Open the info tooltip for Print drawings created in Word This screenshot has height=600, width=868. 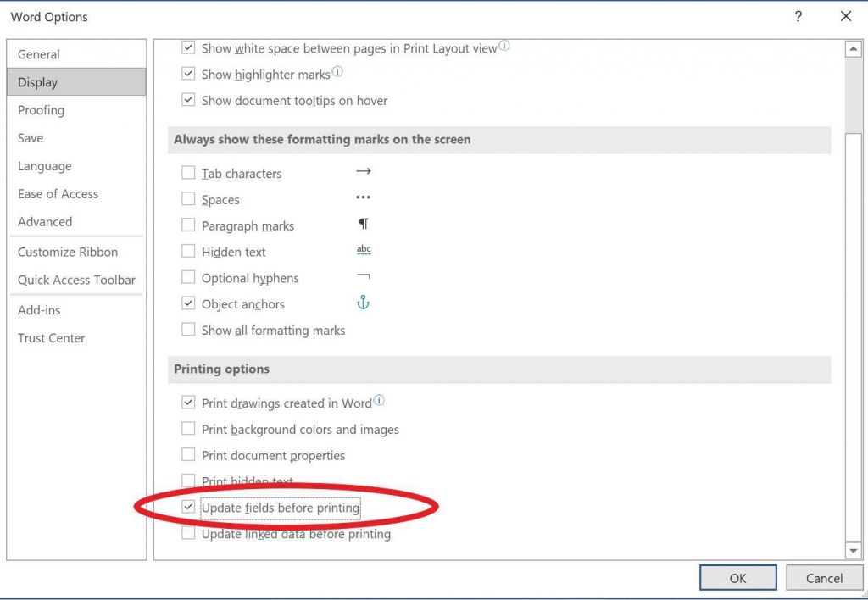tap(379, 398)
